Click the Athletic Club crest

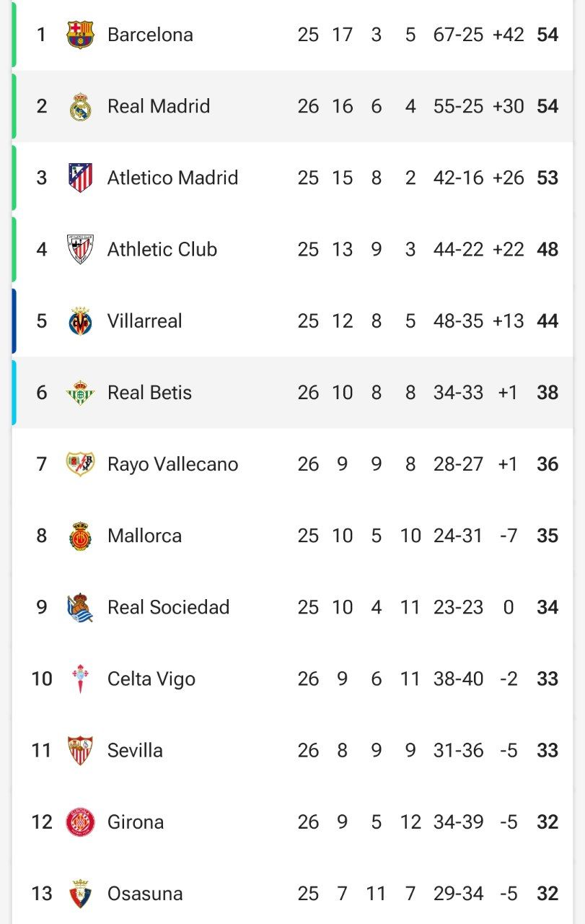point(80,249)
